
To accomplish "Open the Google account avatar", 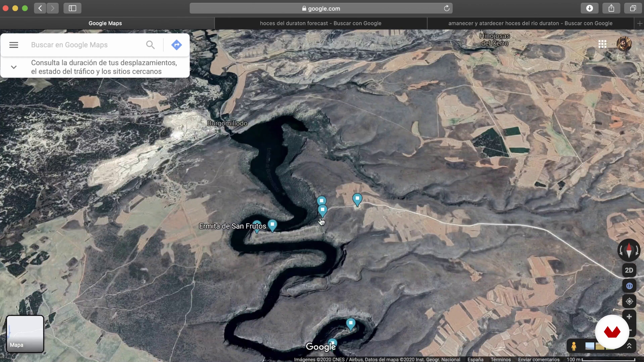I will tap(624, 44).
